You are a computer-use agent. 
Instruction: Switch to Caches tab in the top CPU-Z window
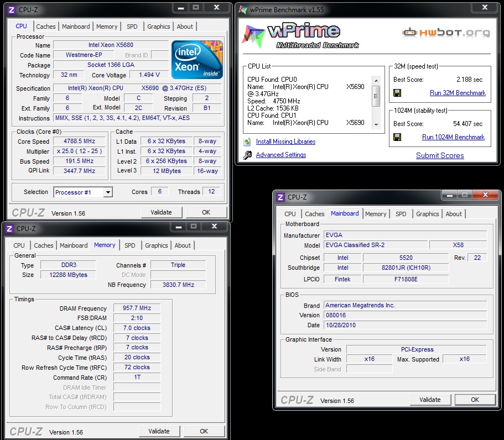click(46, 27)
